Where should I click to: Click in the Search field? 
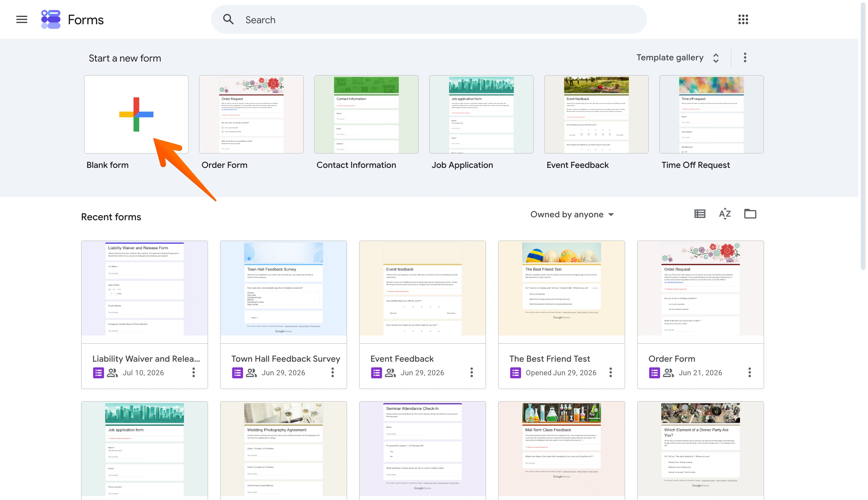pyautogui.click(x=429, y=20)
